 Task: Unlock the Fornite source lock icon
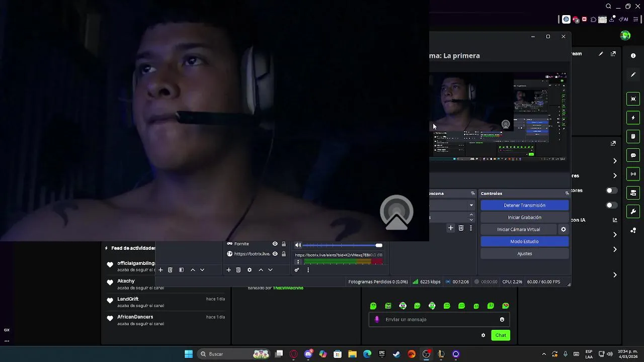(284, 244)
